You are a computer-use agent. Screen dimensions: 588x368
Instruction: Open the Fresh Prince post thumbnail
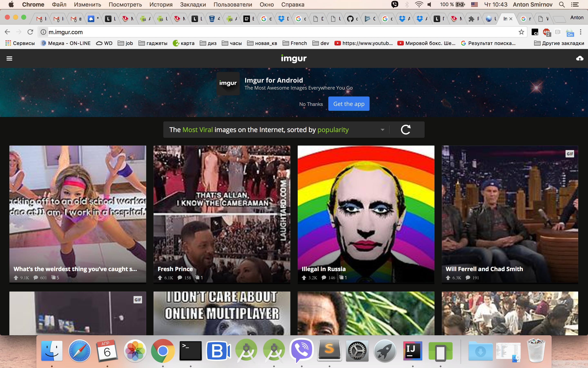click(x=222, y=214)
